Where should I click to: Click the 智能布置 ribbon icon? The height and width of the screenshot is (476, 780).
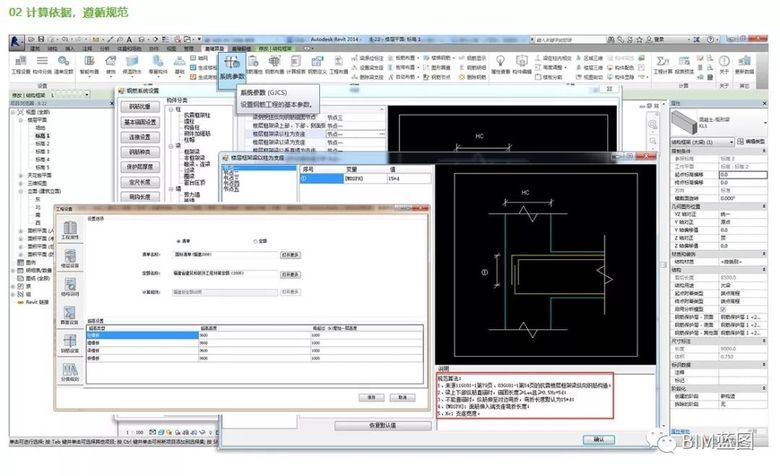click(x=90, y=64)
